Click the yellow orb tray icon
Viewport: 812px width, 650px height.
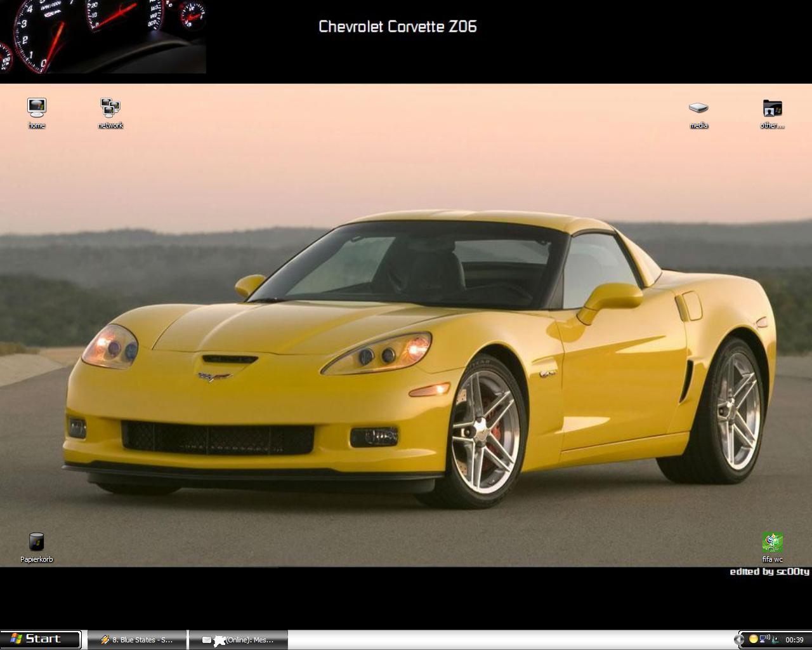754,639
